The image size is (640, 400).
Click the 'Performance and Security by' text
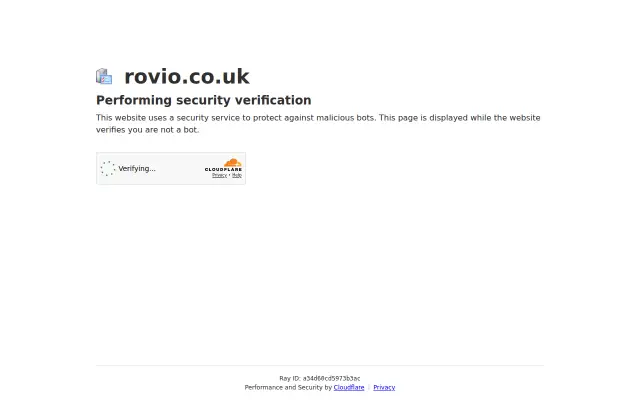click(288, 387)
